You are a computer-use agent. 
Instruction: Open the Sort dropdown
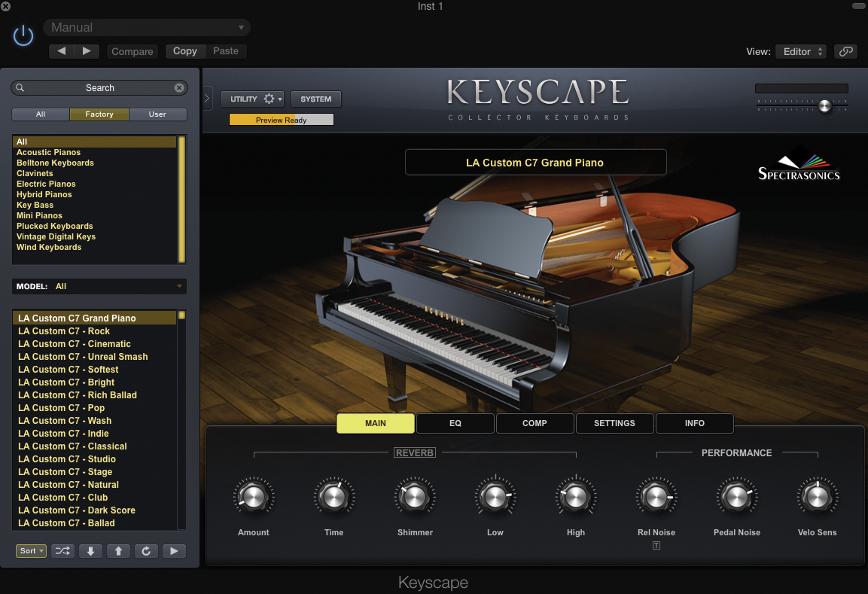point(31,551)
